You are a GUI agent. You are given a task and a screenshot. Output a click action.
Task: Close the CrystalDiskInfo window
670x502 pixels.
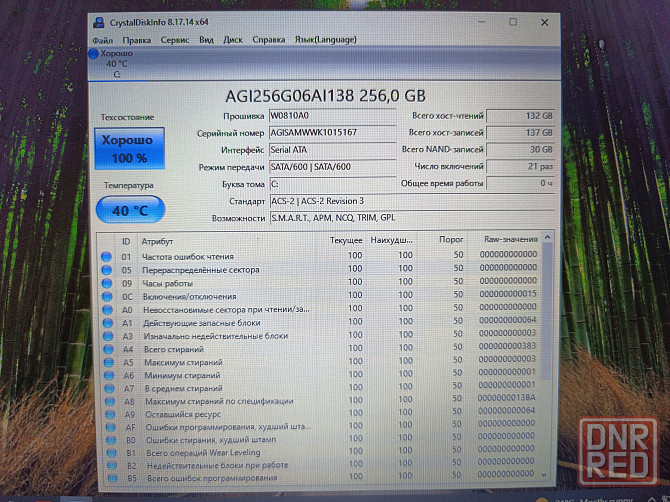[x=544, y=22]
